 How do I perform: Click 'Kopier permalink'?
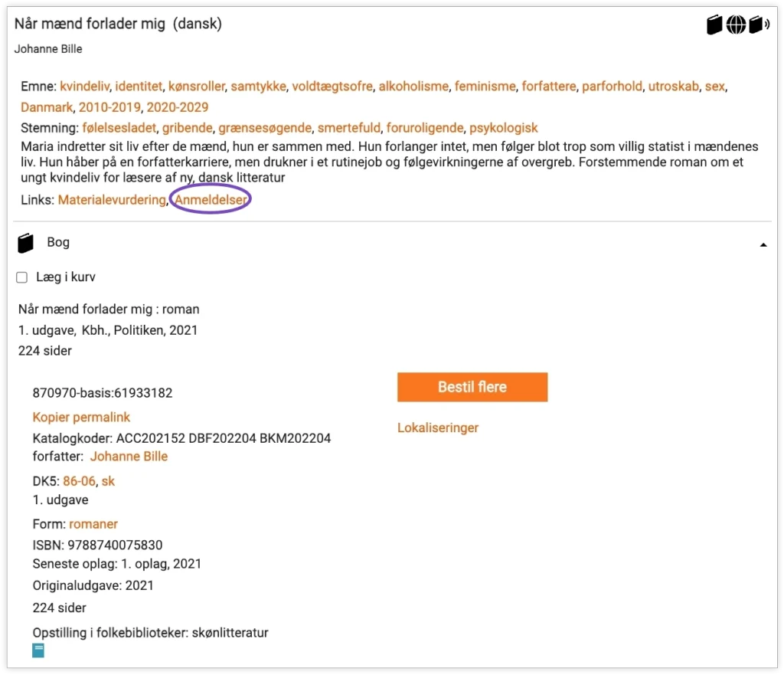[x=81, y=417]
